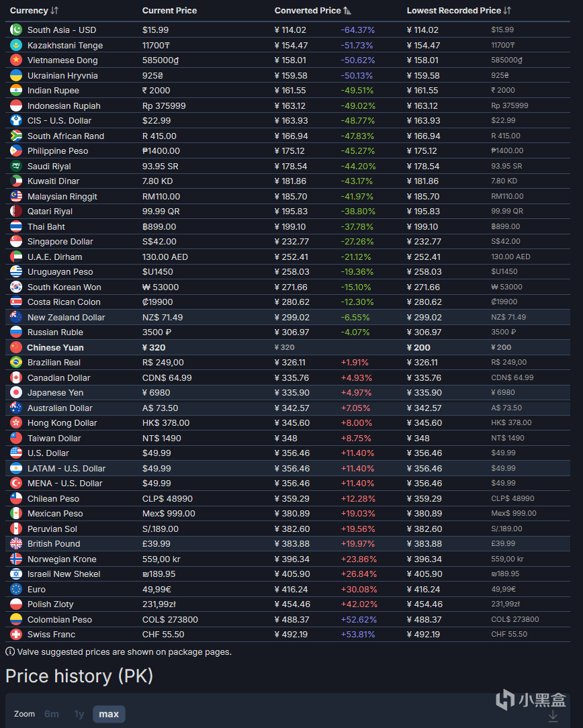
Task: Click the info icon beside Valve suggested prices
Action: [x=10, y=652]
